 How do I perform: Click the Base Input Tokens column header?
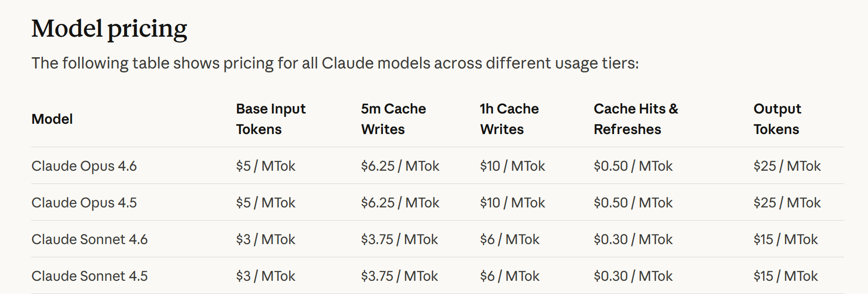271,119
